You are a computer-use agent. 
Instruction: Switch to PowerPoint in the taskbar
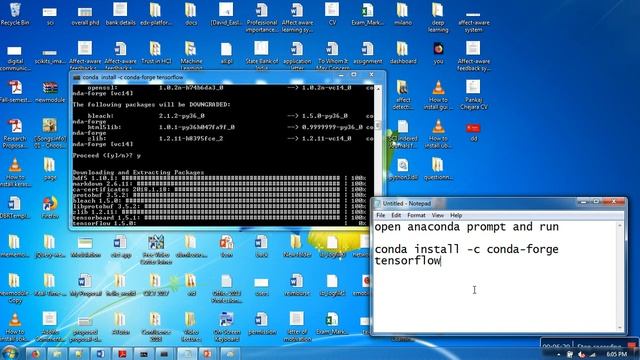tap(207, 353)
